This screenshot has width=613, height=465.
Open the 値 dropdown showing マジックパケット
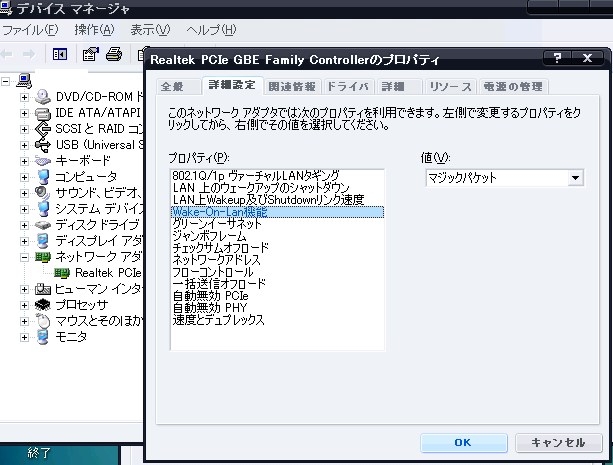(x=575, y=178)
